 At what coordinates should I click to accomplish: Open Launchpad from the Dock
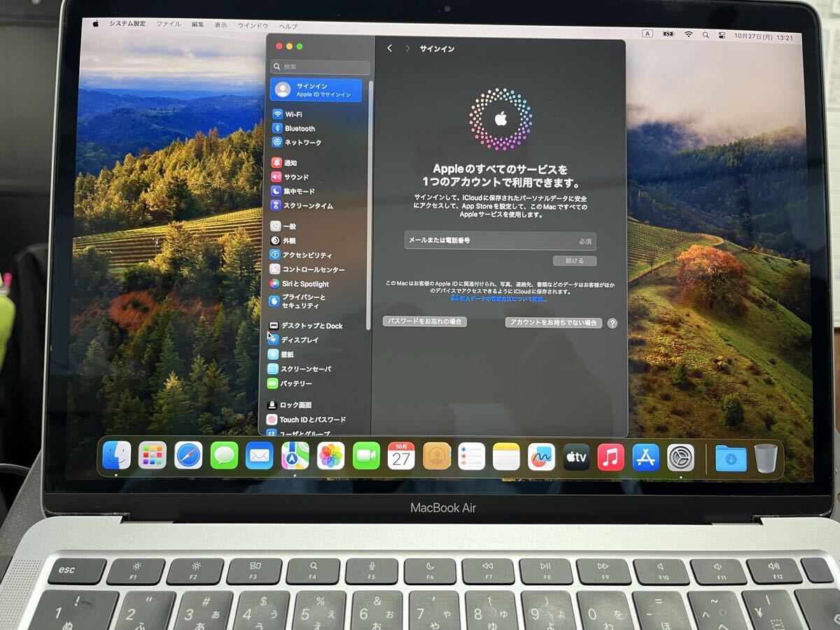tap(152, 455)
